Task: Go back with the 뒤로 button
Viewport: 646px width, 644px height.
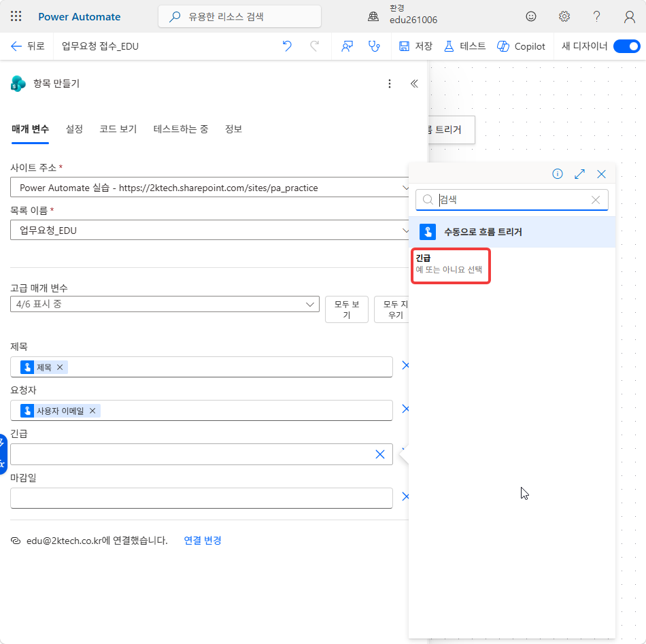Action: (x=27, y=46)
